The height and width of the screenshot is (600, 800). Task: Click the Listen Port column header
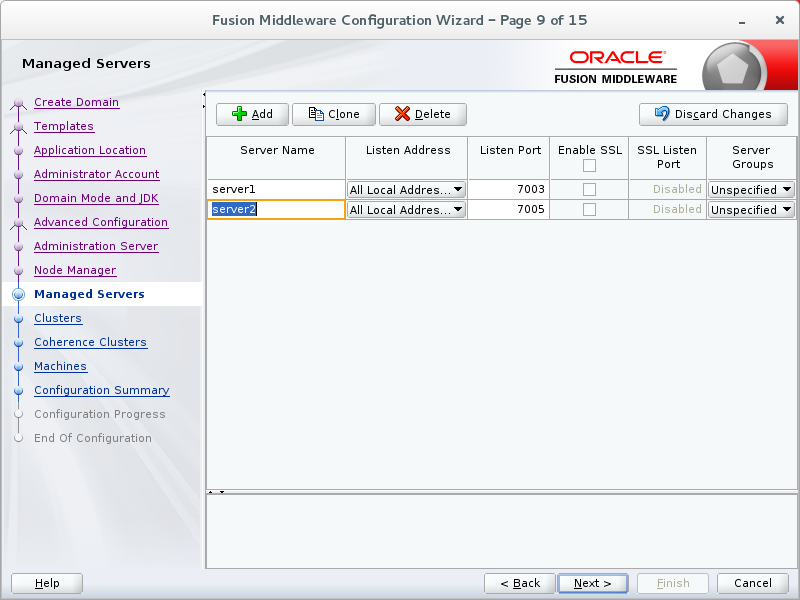[509, 158]
